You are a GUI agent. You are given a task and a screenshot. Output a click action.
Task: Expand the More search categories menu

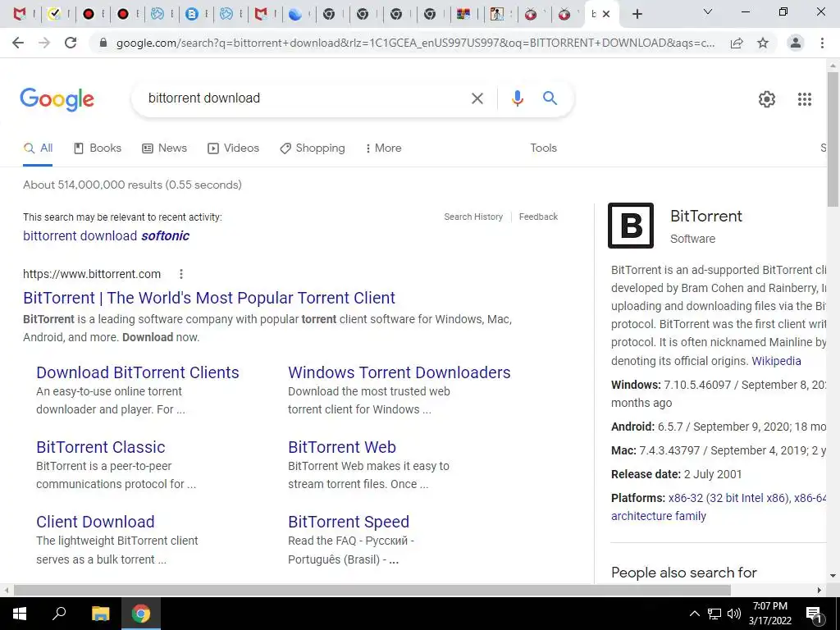383,148
